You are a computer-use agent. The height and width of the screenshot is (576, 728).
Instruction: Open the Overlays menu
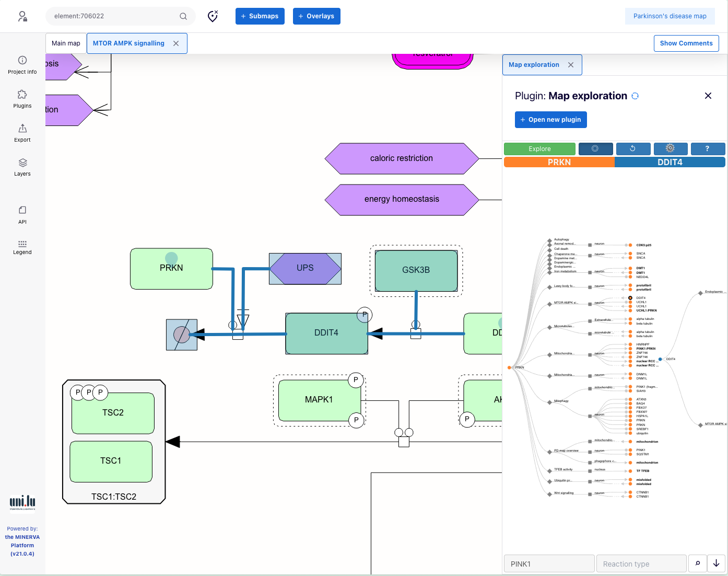pos(316,16)
